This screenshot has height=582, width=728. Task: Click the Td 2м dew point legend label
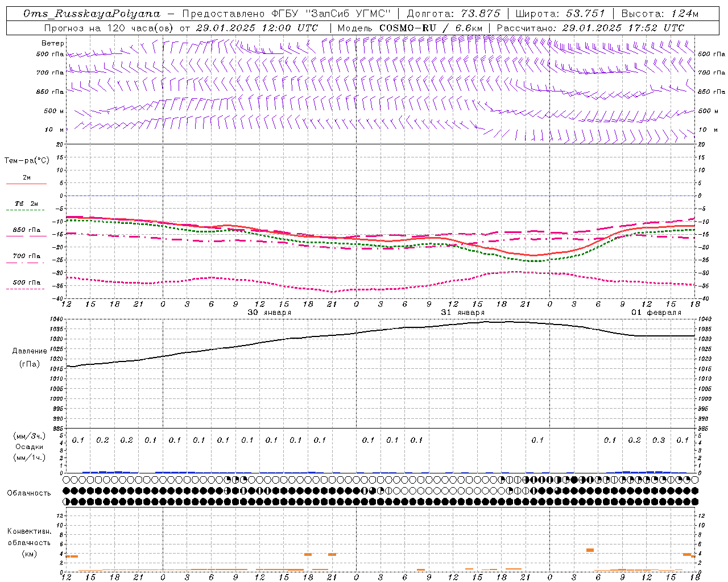pos(27,203)
